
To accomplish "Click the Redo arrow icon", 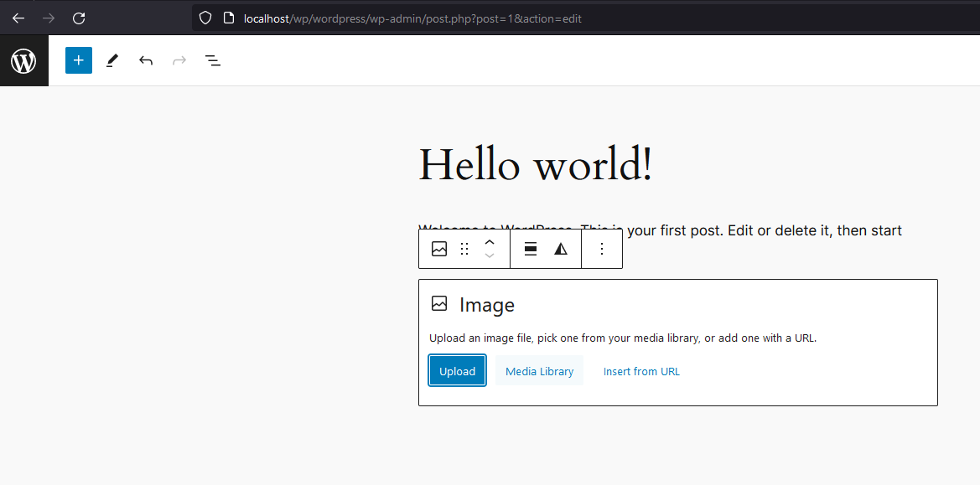I will [x=179, y=59].
